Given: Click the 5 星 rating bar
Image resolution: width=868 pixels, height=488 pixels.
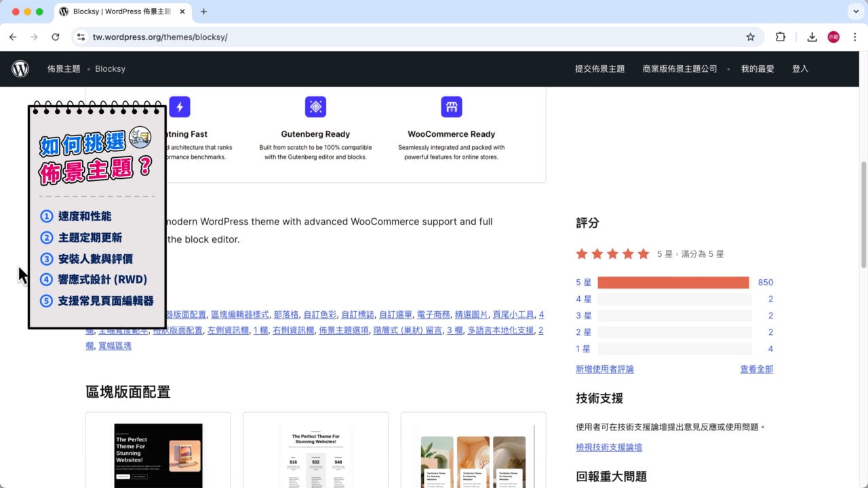Looking at the screenshot, I should (673, 283).
